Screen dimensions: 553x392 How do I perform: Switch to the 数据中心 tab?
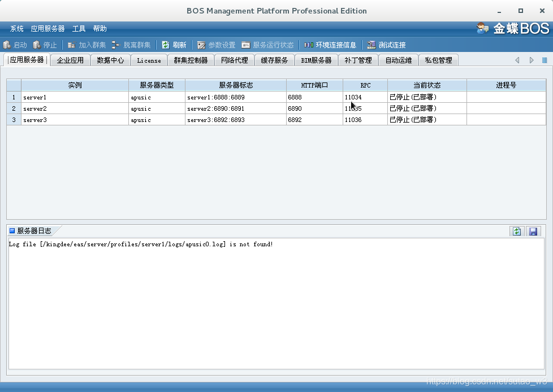(110, 60)
